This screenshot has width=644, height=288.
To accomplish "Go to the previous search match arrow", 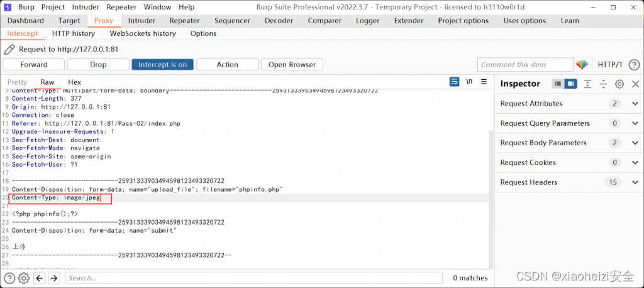I will click(x=40, y=278).
